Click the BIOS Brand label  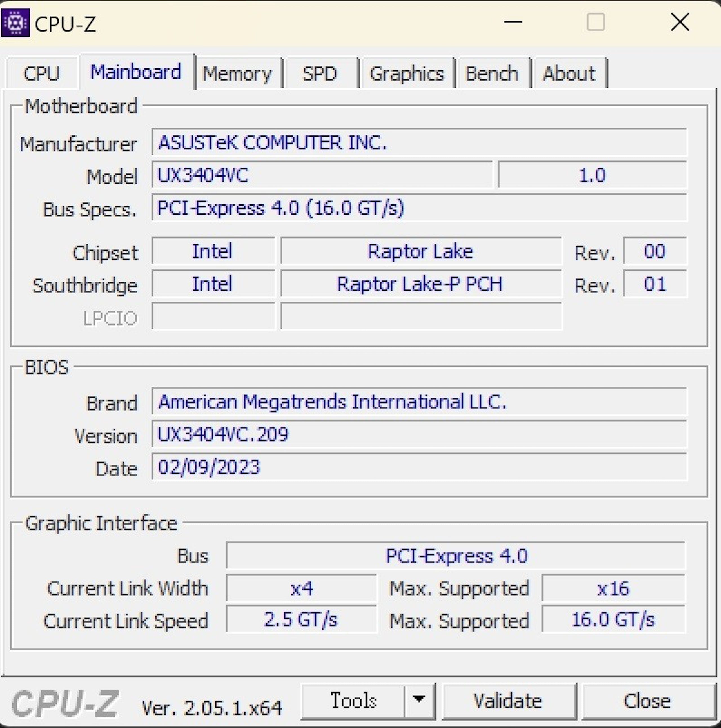(x=112, y=404)
